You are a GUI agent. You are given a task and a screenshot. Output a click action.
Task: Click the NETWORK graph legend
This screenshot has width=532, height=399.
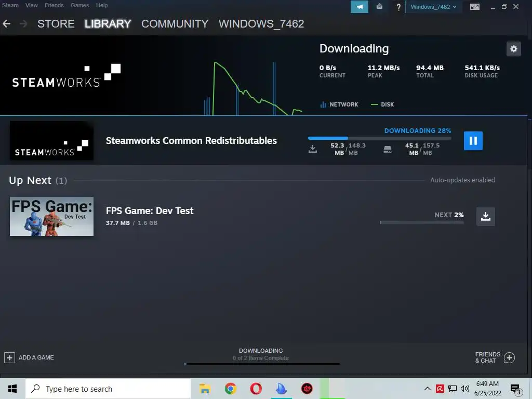pyautogui.click(x=339, y=104)
